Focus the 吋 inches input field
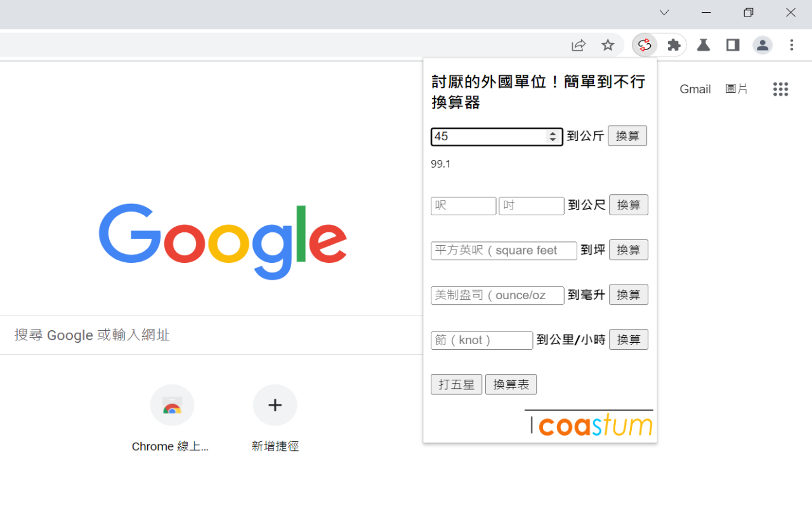The width and height of the screenshot is (812, 508). (x=532, y=206)
